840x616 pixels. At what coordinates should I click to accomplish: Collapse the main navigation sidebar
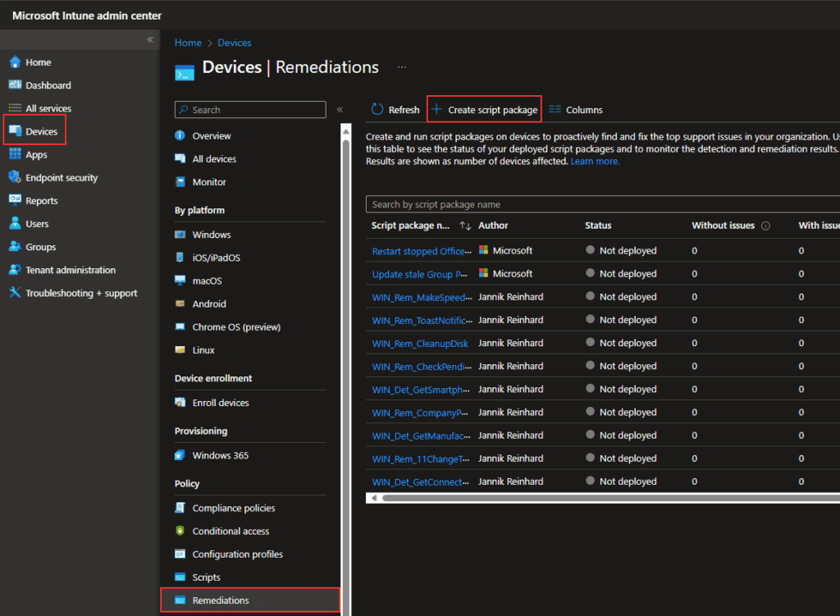[x=149, y=39]
